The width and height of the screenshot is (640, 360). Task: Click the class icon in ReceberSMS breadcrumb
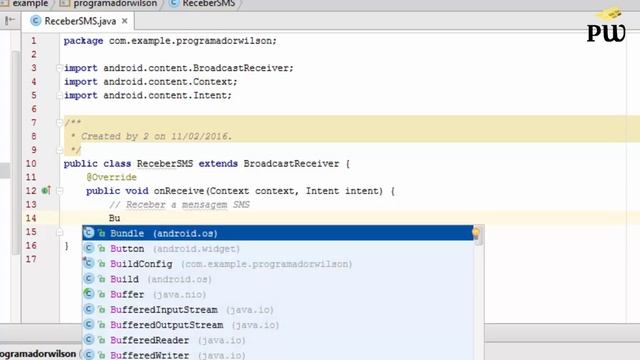pos(174,3)
